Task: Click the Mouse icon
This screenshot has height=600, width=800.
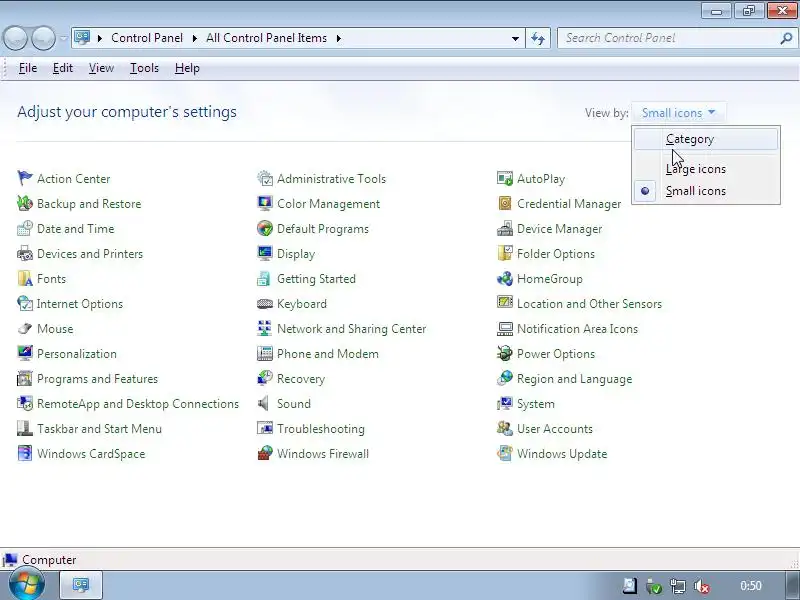Action: tap(24, 328)
